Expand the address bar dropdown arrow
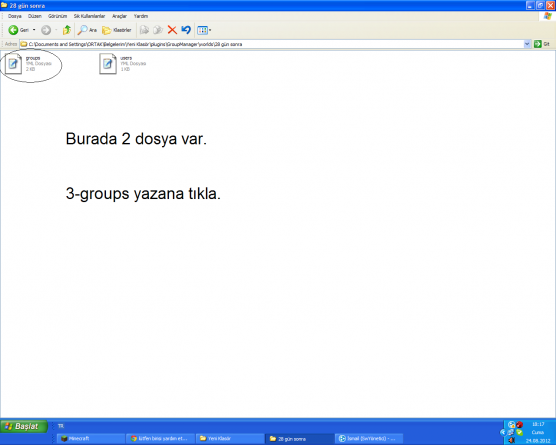The height and width of the screenshot is (445, 556). pos(527,44)
